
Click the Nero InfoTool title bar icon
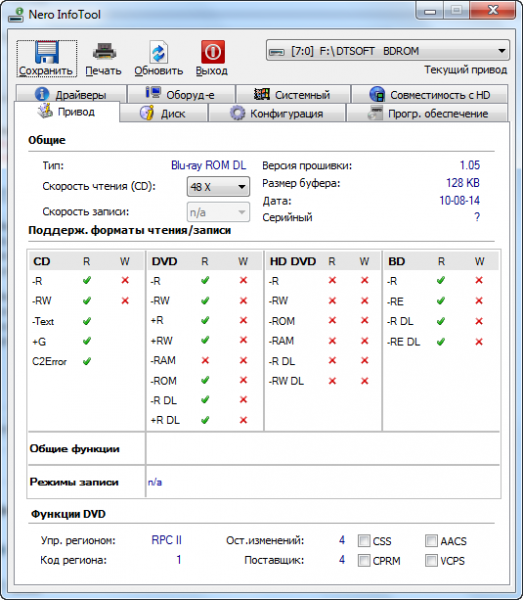(x=16, y=15)
